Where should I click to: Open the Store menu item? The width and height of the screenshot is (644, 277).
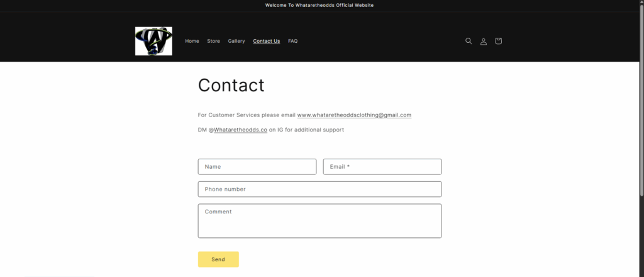click(x=214, y=41)
